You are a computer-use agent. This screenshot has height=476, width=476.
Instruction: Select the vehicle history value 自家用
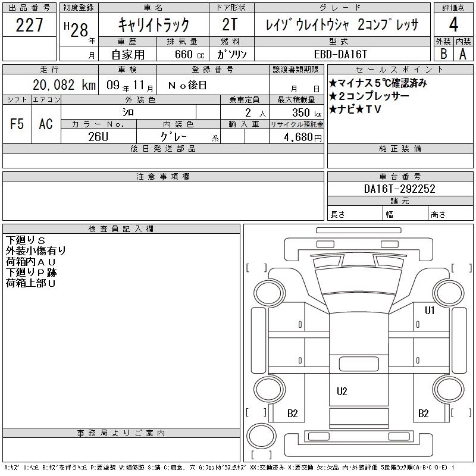coord(128,55)
